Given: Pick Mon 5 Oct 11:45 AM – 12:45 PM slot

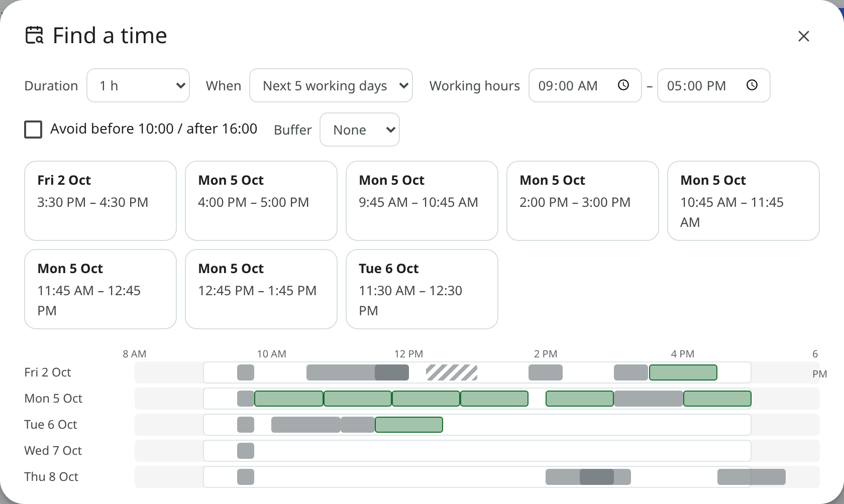Looking at the screenshot, I should coord(100,289).
